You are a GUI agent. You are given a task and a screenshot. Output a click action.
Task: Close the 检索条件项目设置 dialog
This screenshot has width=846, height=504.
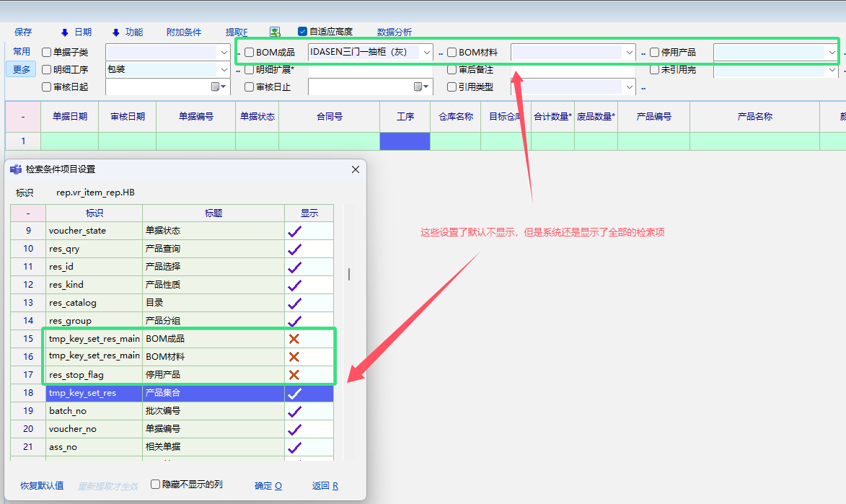(x=355, y=169)
